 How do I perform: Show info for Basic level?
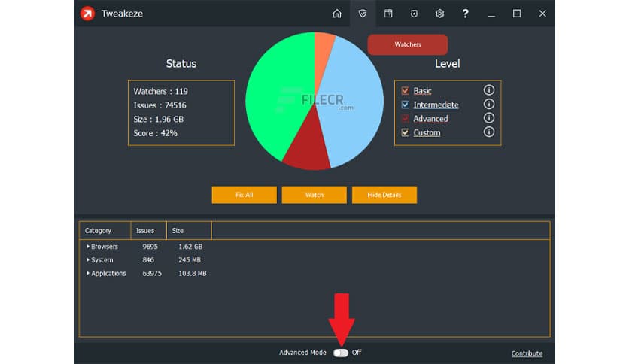(488, 90)
